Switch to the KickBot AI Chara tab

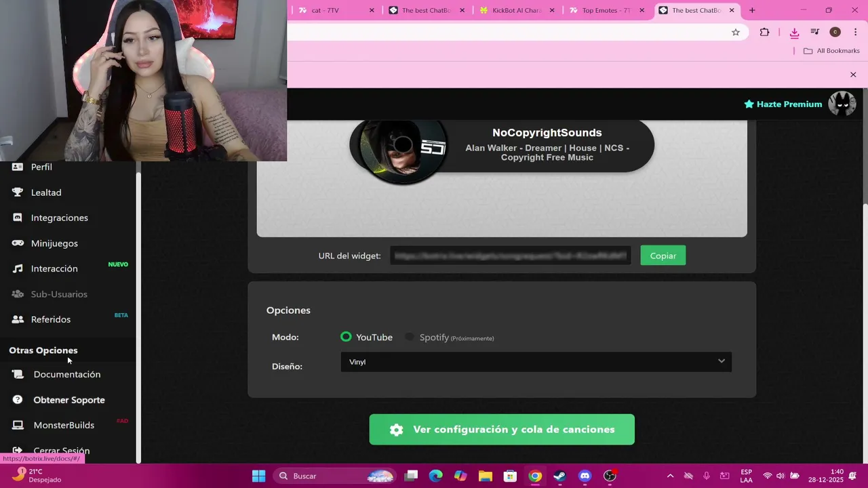pos(517,10)
